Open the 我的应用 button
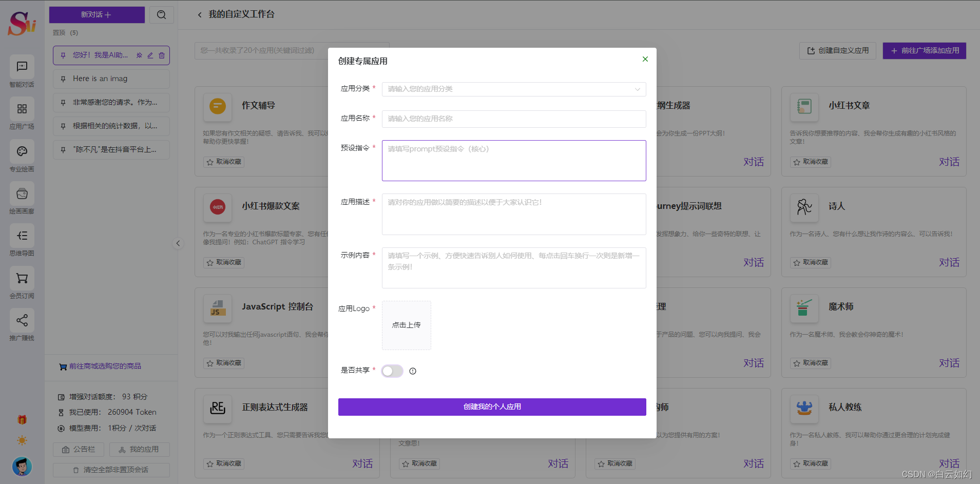 pyautogui.click(x=139, y=450)
